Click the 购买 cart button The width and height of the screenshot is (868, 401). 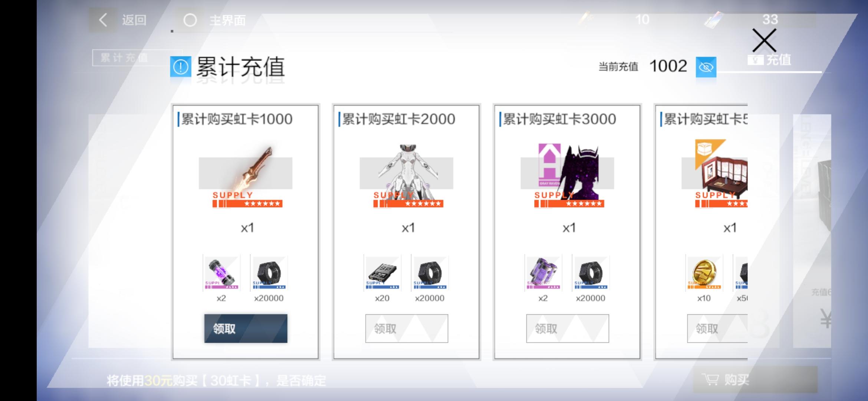tap(755, 379)
